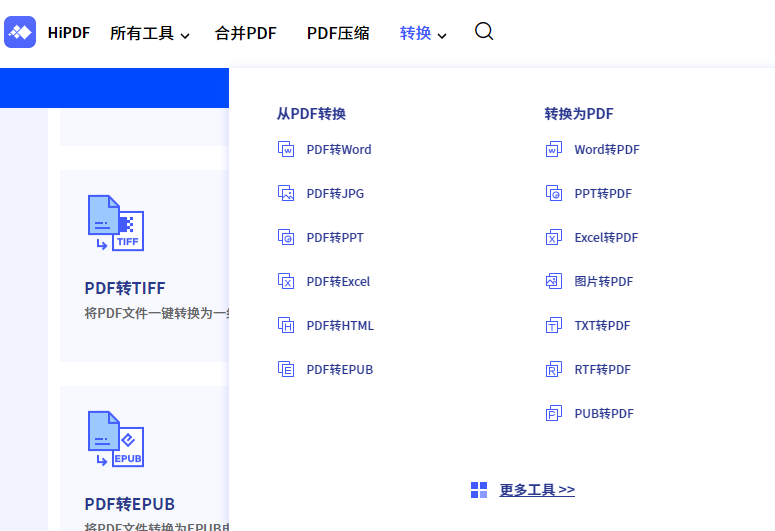Click the PDF转Word icon
Viewport: 775px width, 531px height.
click(x=286, y=149)
